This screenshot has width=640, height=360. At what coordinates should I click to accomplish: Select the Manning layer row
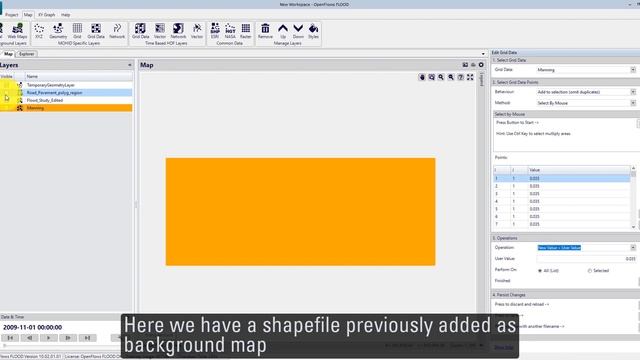[x=66, y=108]
